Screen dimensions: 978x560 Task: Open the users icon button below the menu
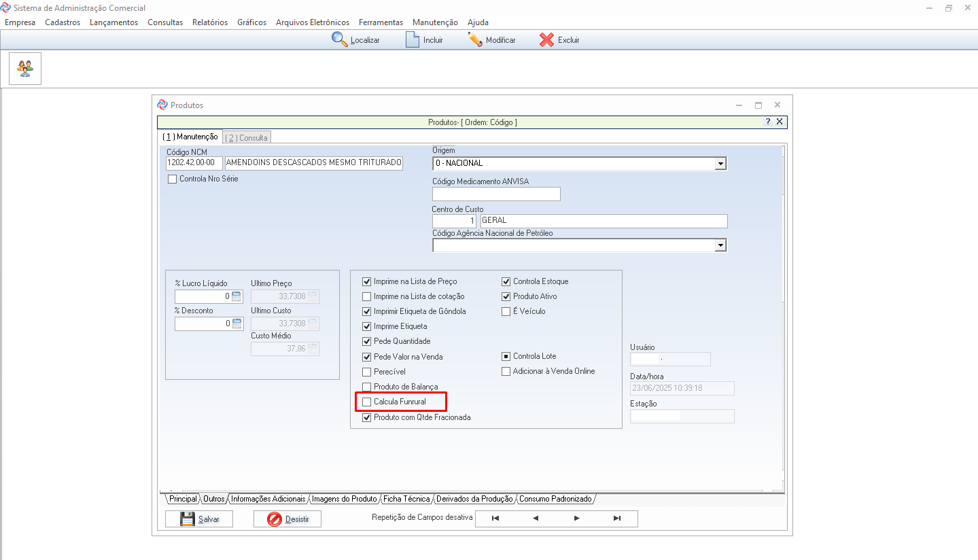click(x=25, y=69)
